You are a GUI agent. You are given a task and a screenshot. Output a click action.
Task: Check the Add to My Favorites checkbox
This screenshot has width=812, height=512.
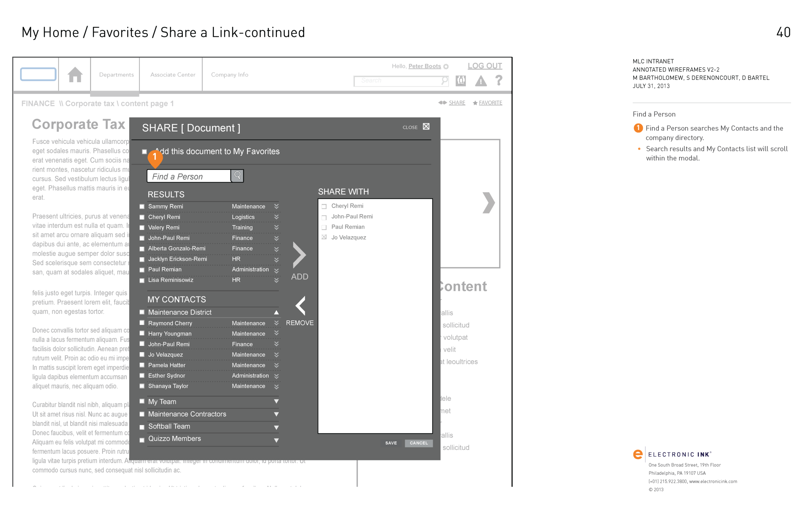[144, 151]
